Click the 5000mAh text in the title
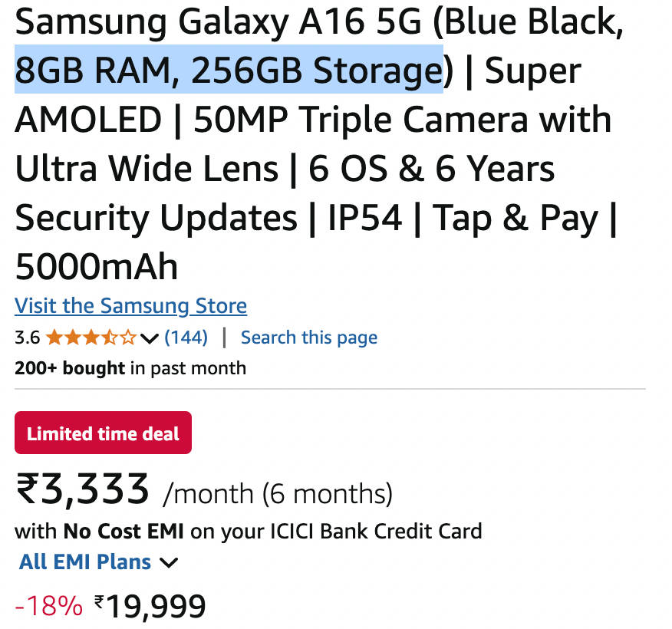 point(97,268)
